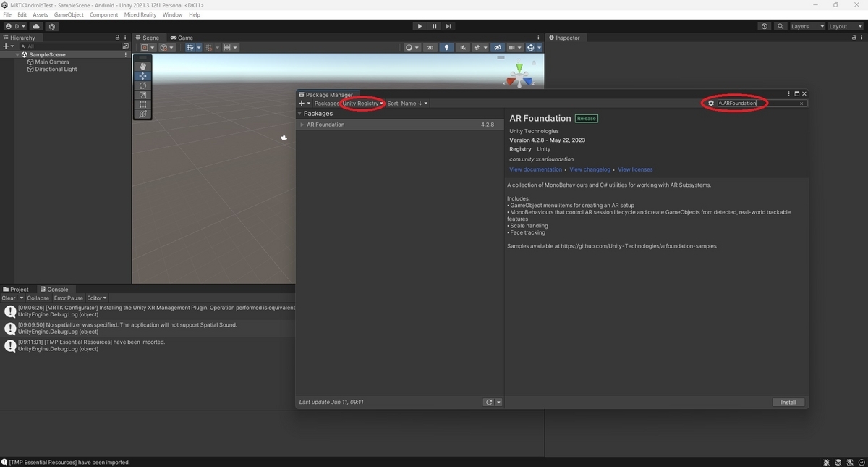The image size is (868, 467).
Task: Toggle Collapse in the Console
Action: point(38,298)
